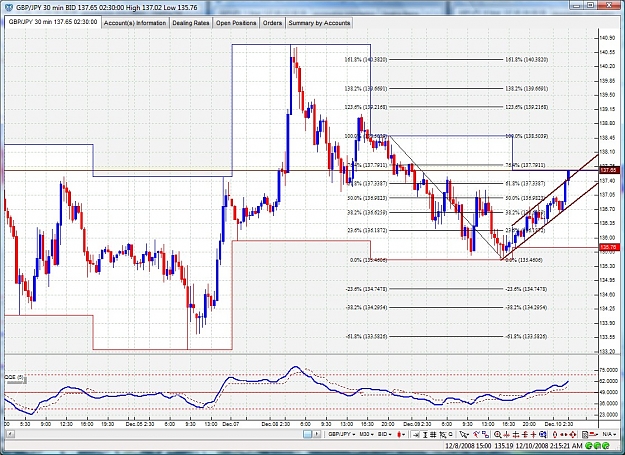
Task: Open the N/A dropdown in the toolbar
Action: tap(610, 434)
